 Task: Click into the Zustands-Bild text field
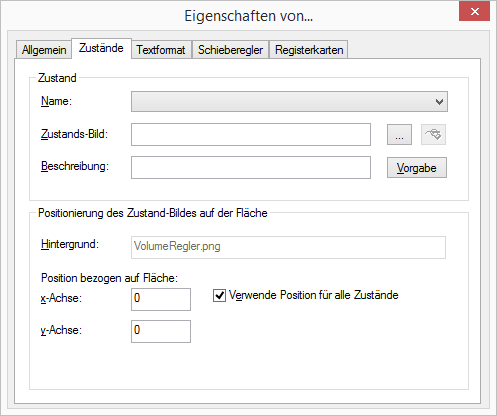click(x=251, y=135)
